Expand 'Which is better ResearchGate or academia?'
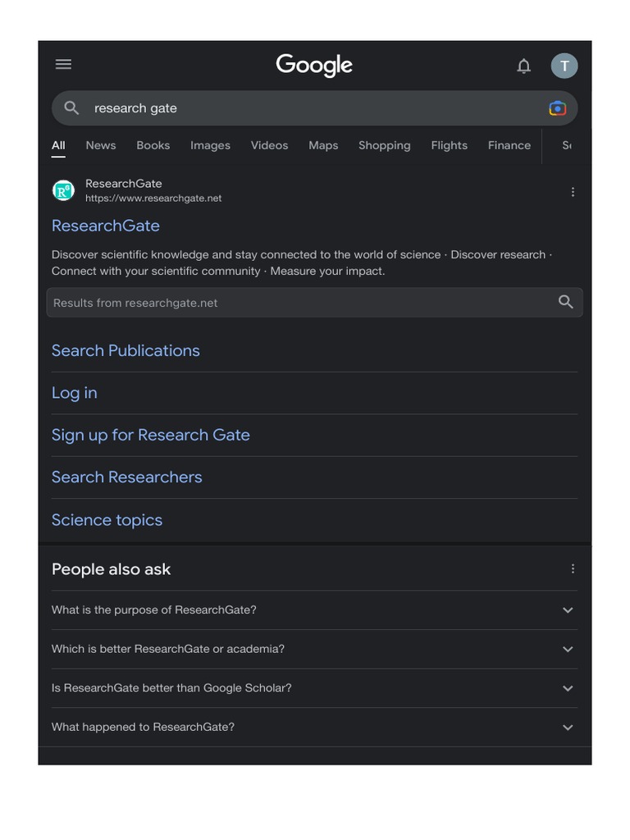 tap(314, 649)
